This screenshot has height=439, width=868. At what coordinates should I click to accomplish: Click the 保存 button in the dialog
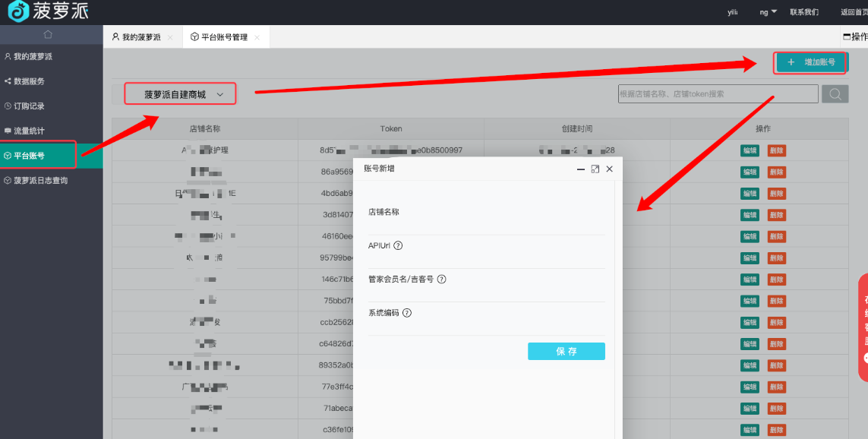click(566, 351)
